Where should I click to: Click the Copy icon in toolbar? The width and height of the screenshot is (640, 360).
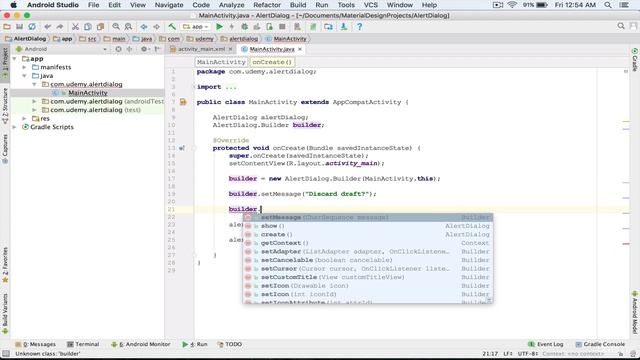88,27
